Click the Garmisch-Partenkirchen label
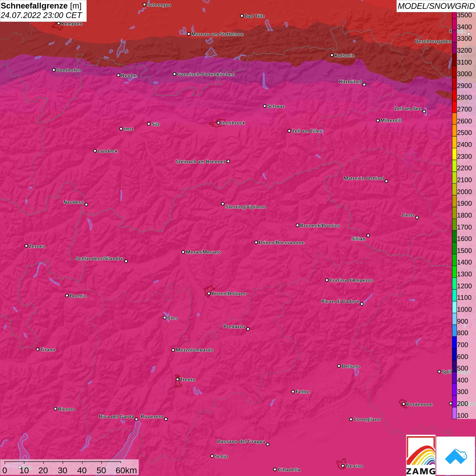Viewport: 476px width, 476px height. 206,74
